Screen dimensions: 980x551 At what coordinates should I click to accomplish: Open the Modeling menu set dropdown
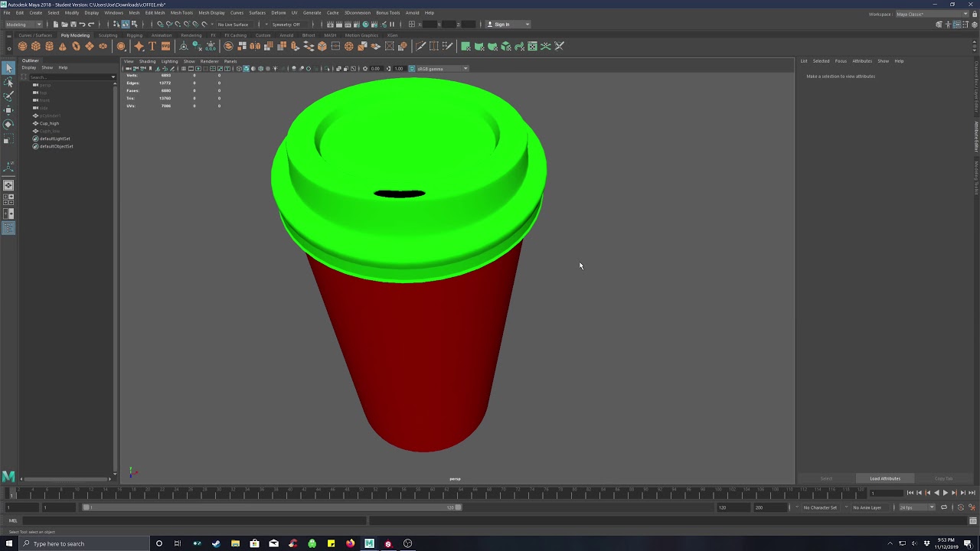[x=24, y=24]
